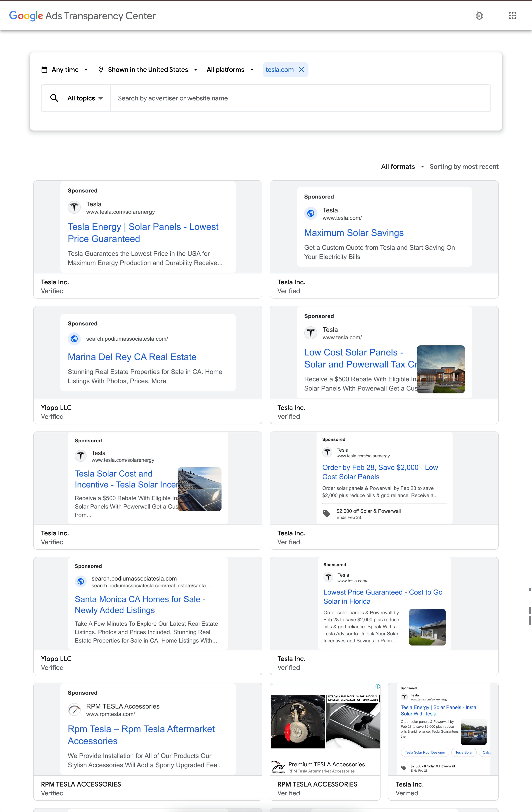Click house thumbnail in Install Solar With Tesla ad

click(473, 732)
